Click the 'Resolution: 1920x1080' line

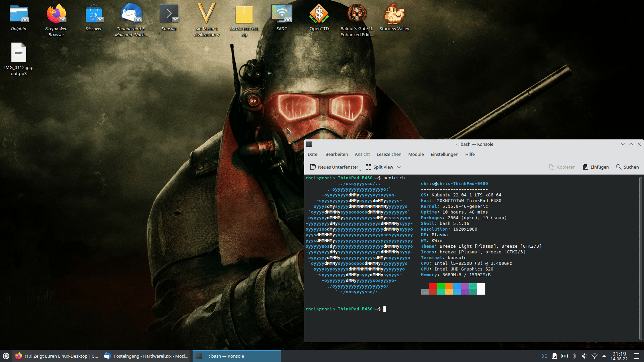(x=449, y=229)
